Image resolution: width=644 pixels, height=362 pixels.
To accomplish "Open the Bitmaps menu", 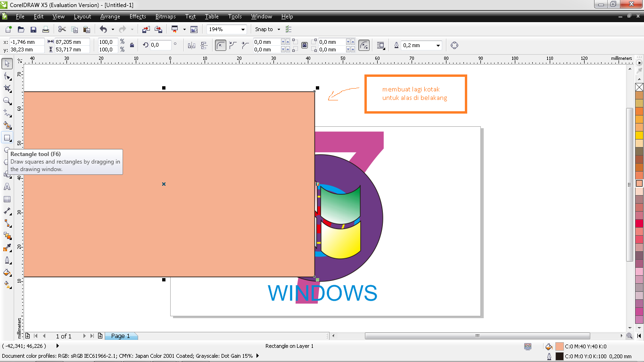I will pos(165,16).
